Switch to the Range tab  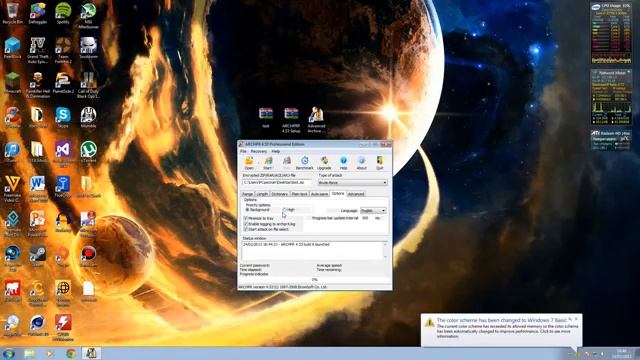tap(248, 194)
